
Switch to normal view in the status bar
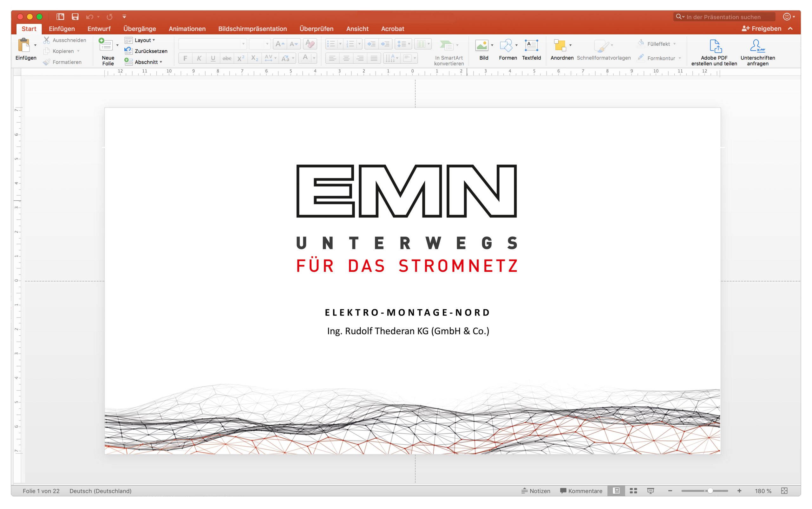point(616,491)
